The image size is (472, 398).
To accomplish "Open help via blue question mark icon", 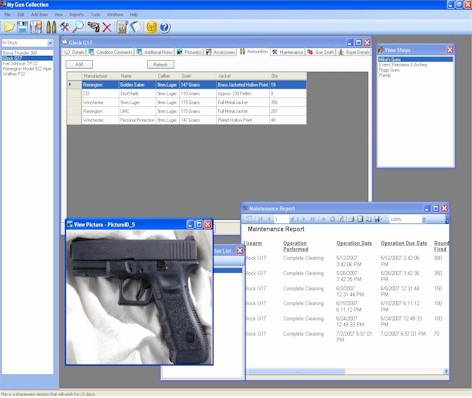I will click(x=165, y=27).
